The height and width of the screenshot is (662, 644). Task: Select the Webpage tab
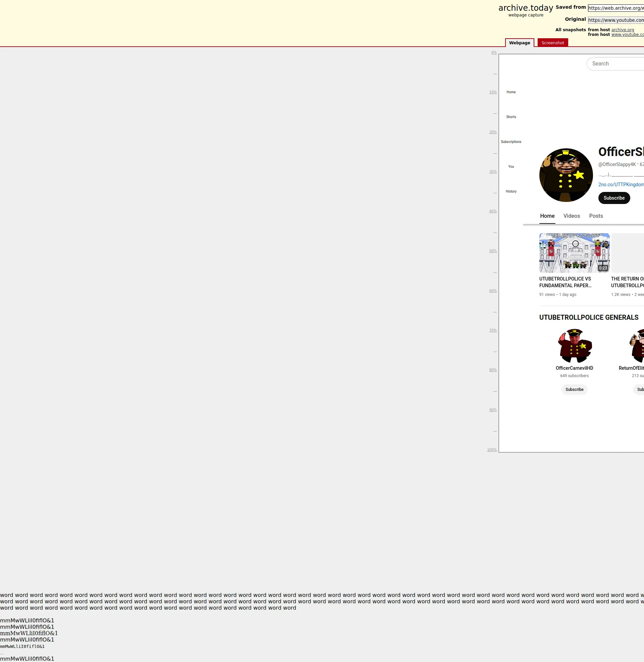click(519, 43)
